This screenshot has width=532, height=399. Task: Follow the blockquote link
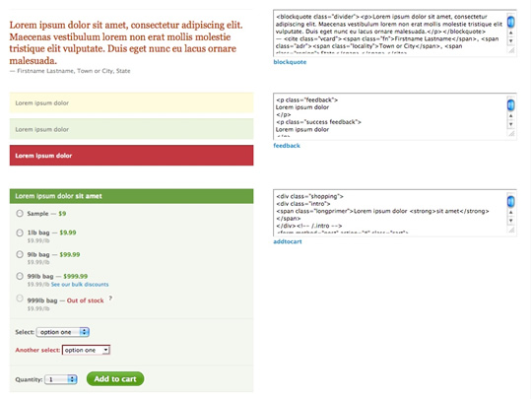coord(290,62)
